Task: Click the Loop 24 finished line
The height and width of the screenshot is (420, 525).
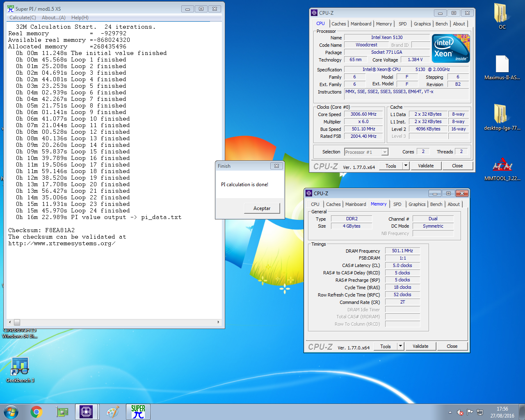Action: [x=73, y=211]
